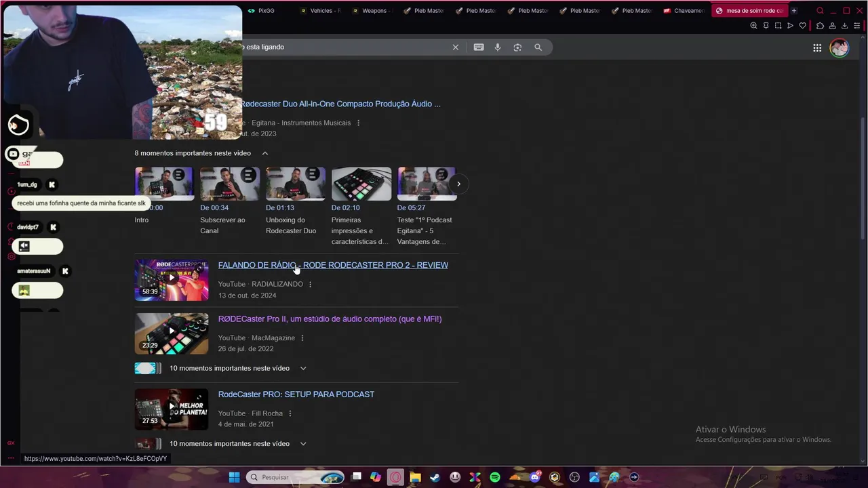
Task: Open the on-screen keyboard input tool
Action: click(479, 47)
